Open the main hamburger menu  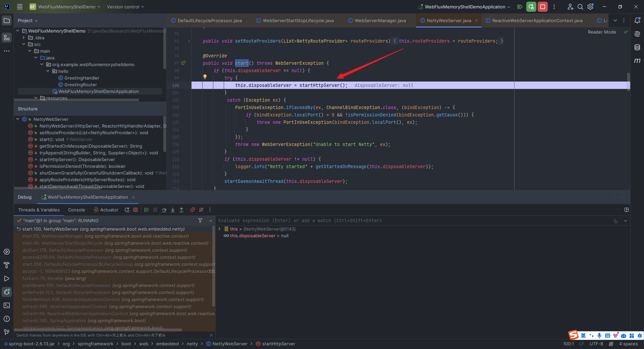(20, 7)
